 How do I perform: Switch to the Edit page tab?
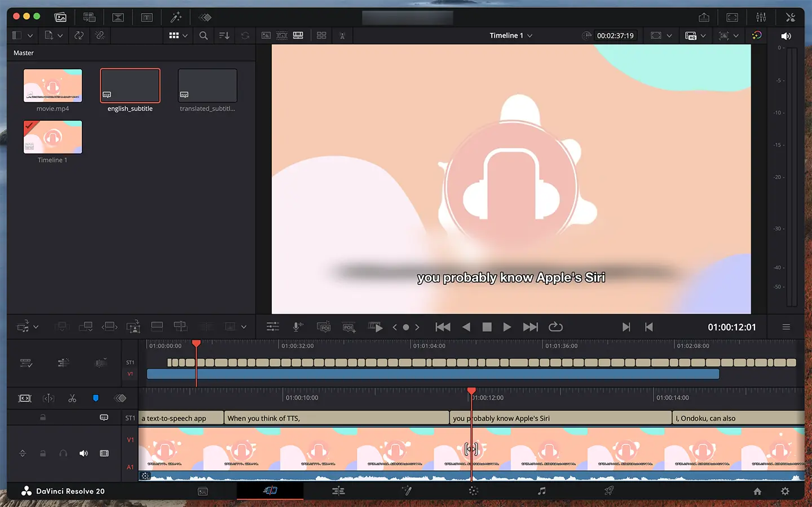tap(338, 491)
